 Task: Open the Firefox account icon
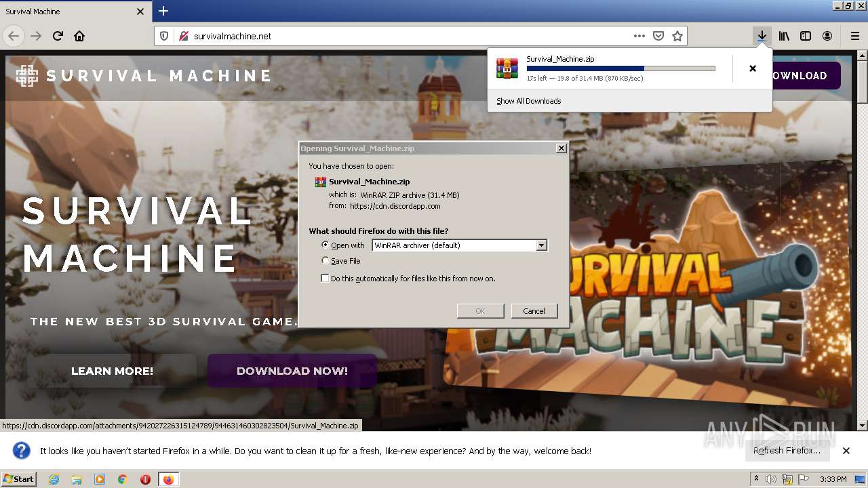click(827, 36)
